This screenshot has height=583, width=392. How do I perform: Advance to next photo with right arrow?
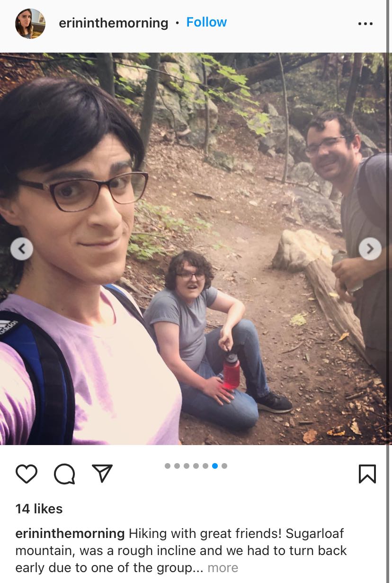point(370,248)
